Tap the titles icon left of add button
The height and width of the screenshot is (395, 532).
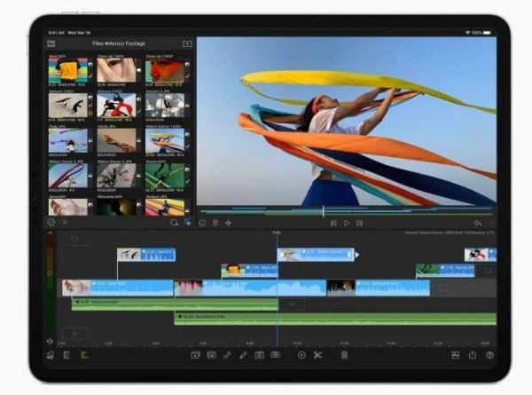point(275,355)
